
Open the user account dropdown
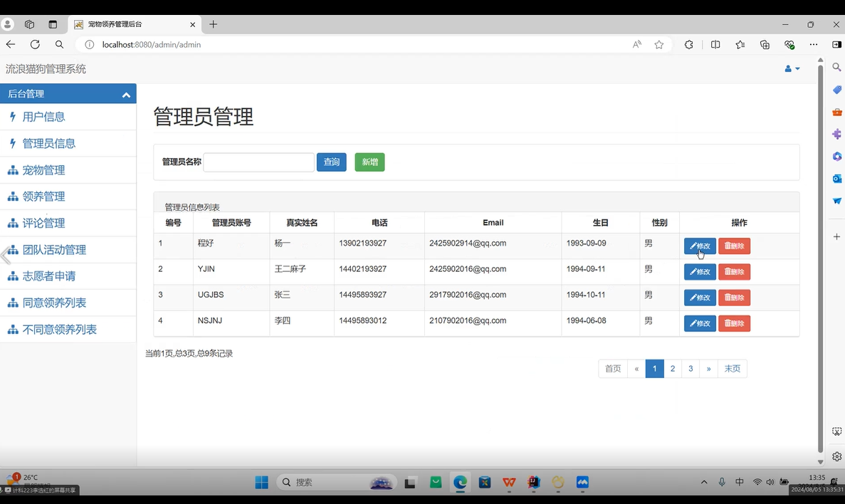click(x=792, y=69)
